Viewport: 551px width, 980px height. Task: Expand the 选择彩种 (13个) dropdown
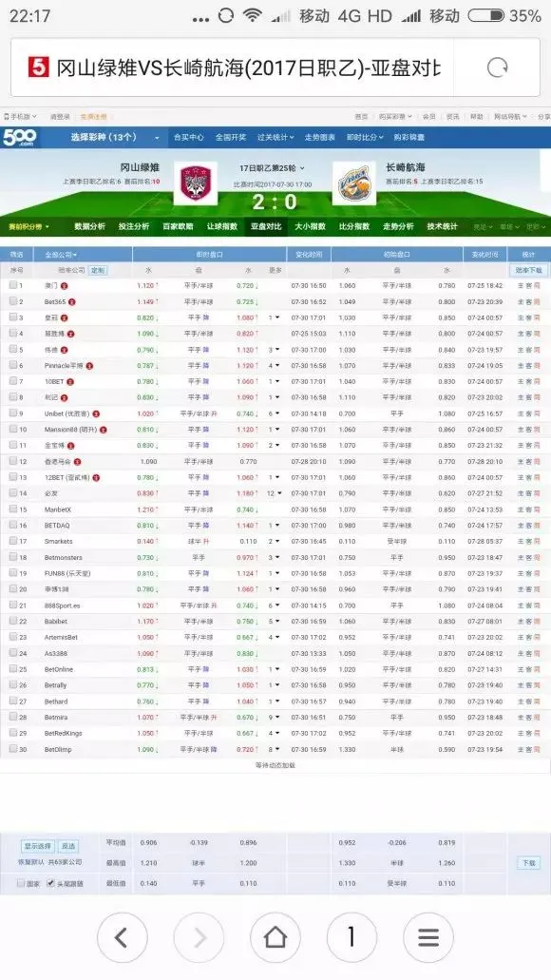[x=115, y=138]
